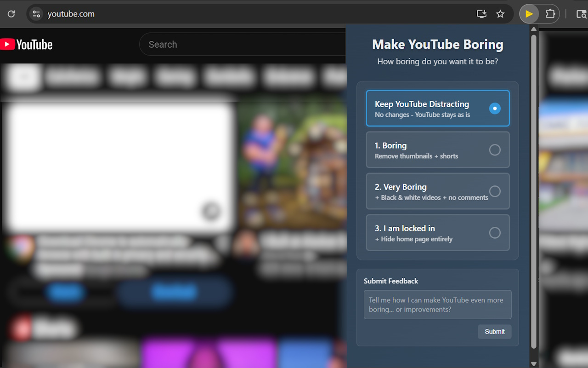
Task: Click the blurred white ad thumbnail
Action: (119, 167)
